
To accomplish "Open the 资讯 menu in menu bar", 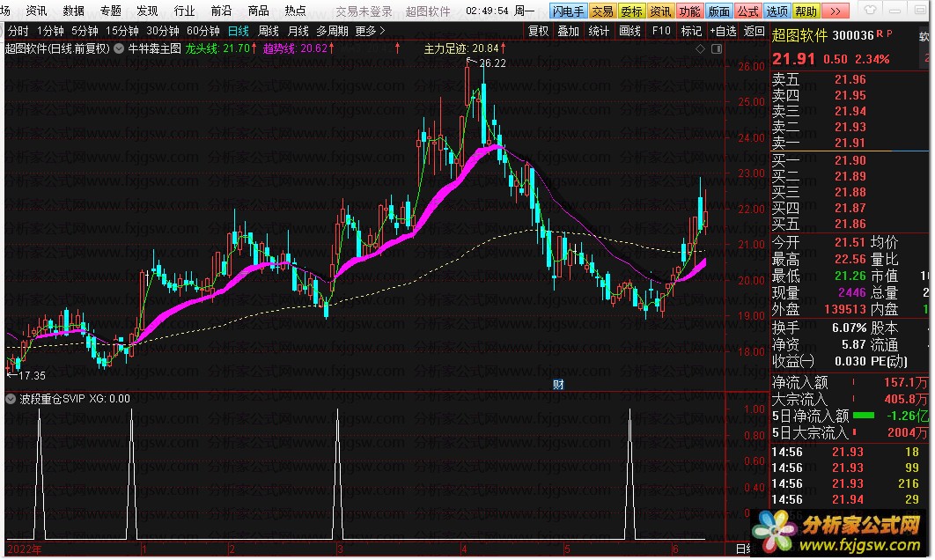I will point(36,11).
